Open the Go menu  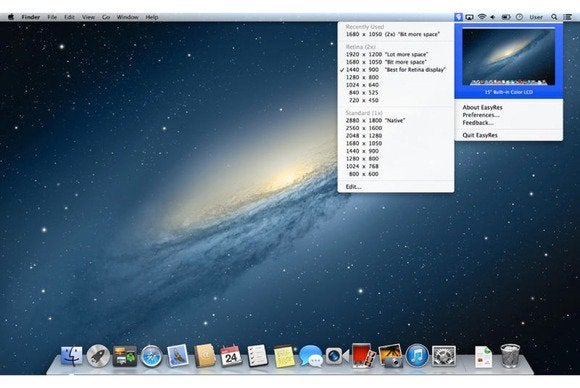click(x=106, y=17)
